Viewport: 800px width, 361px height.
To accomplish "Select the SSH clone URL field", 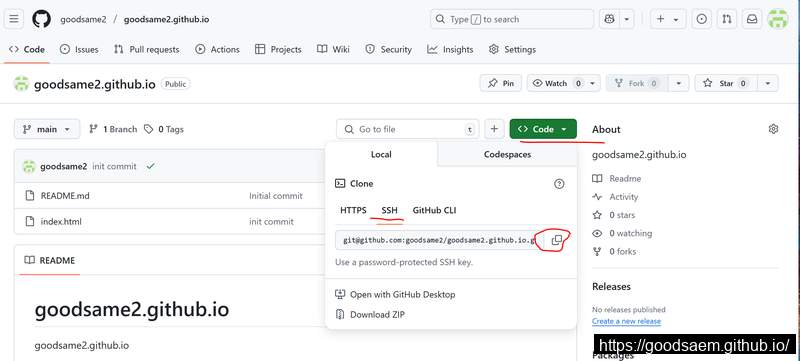I will pyautogui.click(x=438, y=240).
